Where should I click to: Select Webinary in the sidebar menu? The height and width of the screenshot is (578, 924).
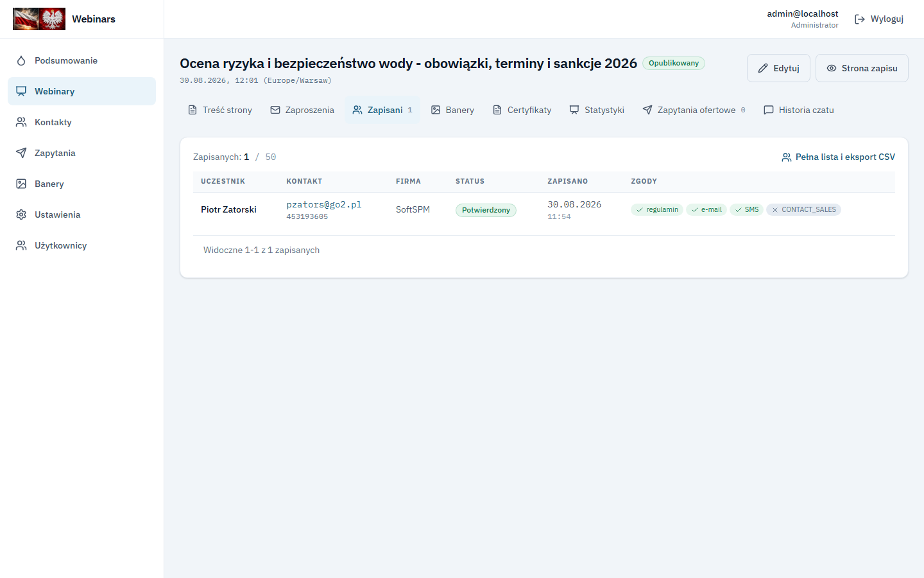click(x=81, y=91)
